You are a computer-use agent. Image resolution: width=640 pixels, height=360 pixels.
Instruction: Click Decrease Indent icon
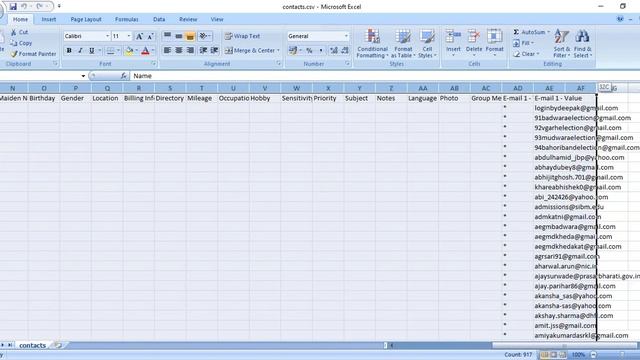(203, 50)
